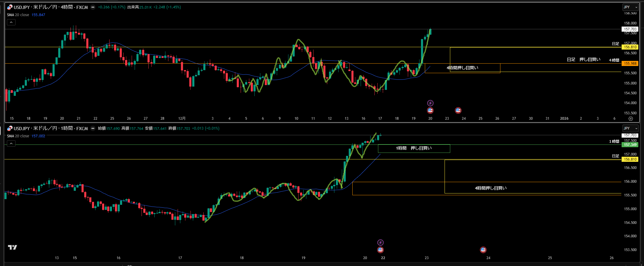This screenshot has height=266, width=644.
Task: Click the lightning event icon on the 1時間 chart
Action: pyautogui.click(x=380, y=242)
